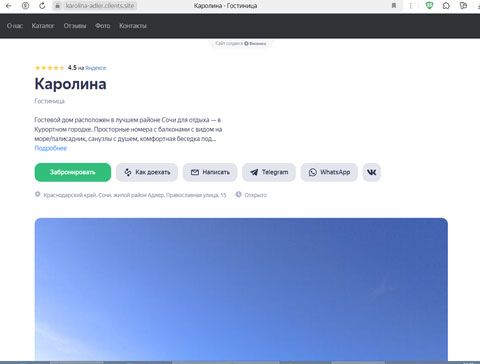Go back using the browser back arrow
The image size is (480, 364).
click(9, 6)
